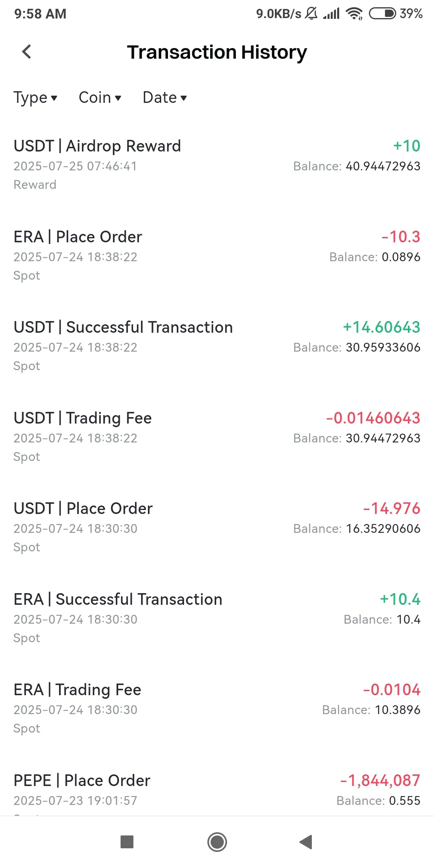Open the Type filter dropdown
The width and height of the screenshot is (434, 868).
point(35,98)
